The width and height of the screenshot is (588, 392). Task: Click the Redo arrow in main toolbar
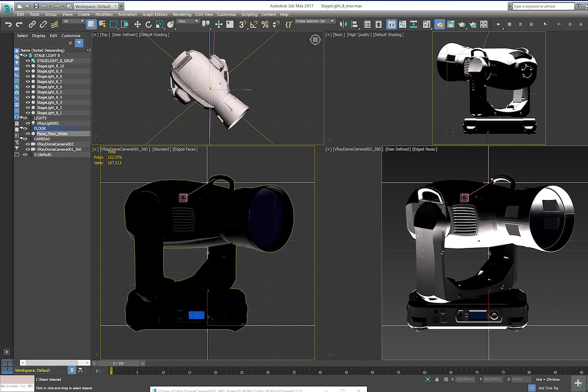[20, 24]
